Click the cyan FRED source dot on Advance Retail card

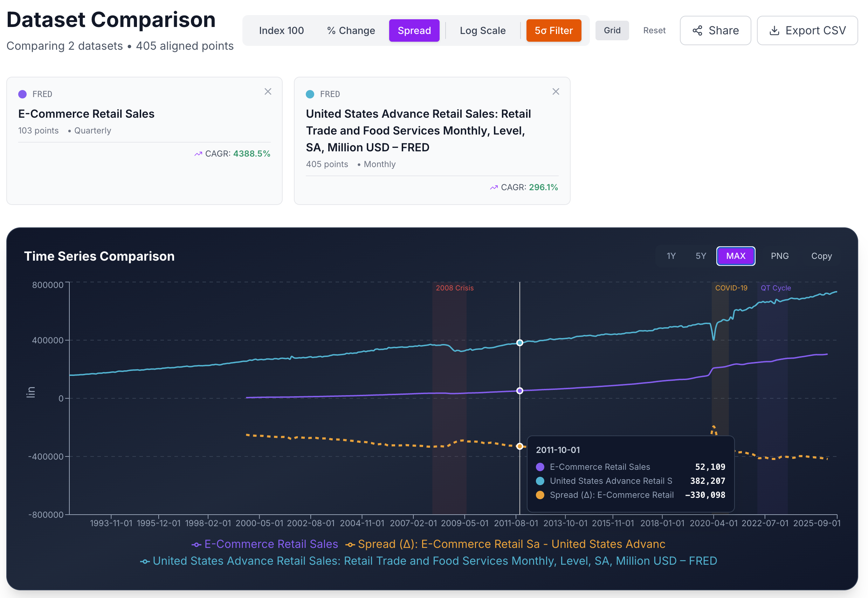310,94
